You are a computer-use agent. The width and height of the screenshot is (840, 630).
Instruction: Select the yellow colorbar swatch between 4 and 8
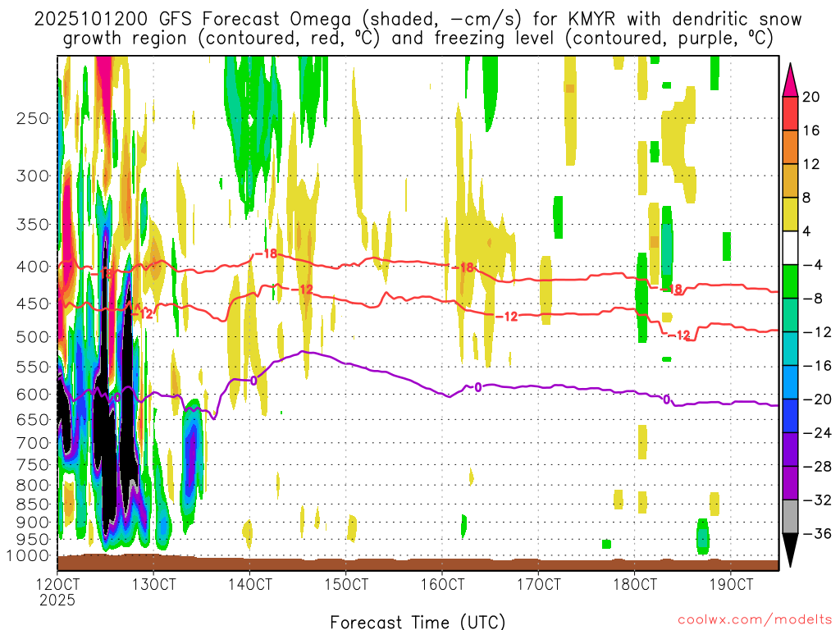[x=790, y=214]
